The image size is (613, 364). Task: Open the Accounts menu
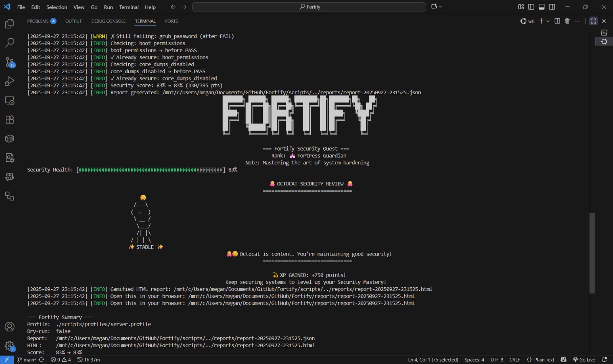coord(10,327)
